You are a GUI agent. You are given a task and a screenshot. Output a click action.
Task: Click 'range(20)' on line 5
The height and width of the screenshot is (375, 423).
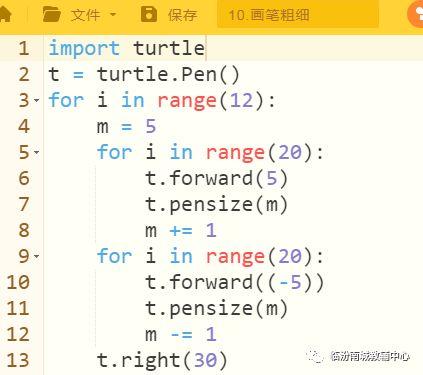pyautogui.click(x=259, y=153)
